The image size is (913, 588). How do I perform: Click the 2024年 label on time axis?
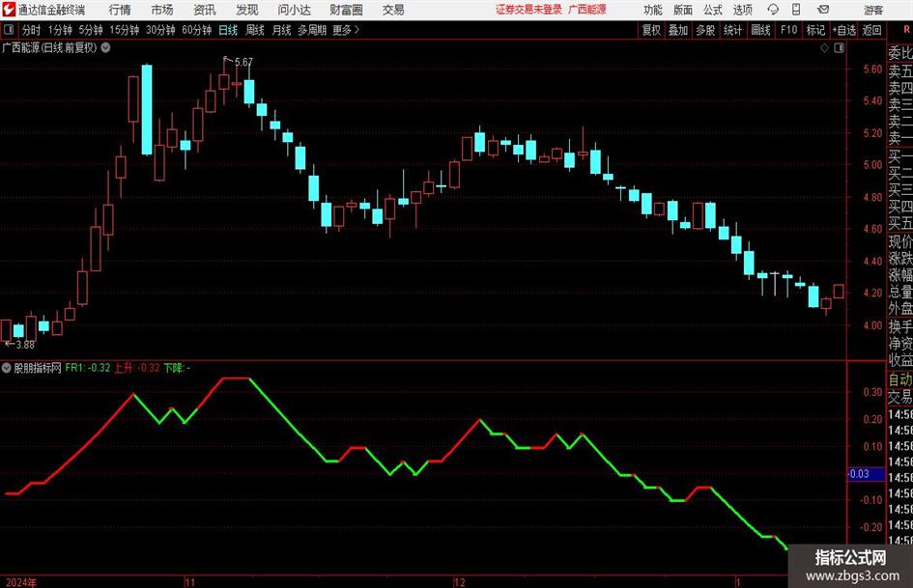pyautogui.click(x=21, y=582)
